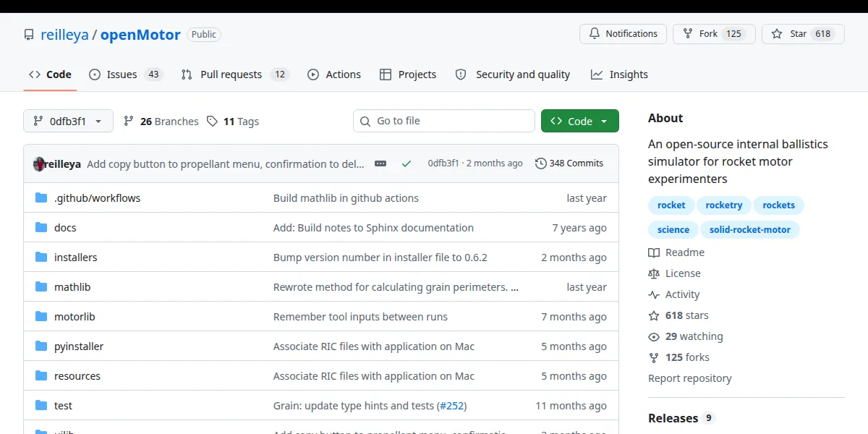Select the rocket topic tag

[x=671, y=205]
